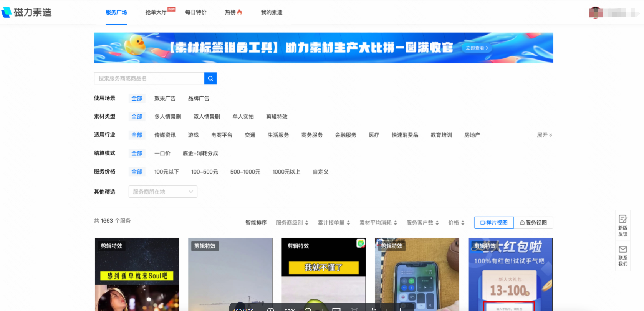Filter by 房地产 industry
The image size is (644, 311).
pyautogui.click(x=472, y=135)
